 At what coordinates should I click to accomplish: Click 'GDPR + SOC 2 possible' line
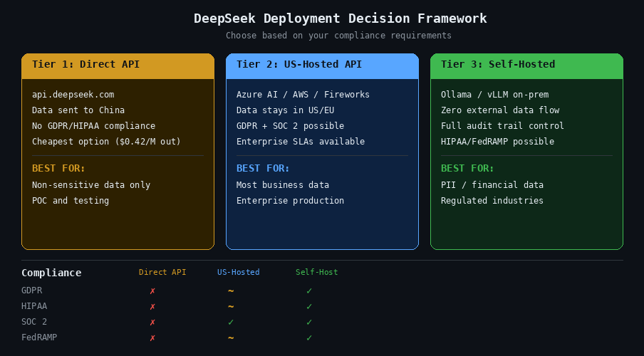coord(290,125)
